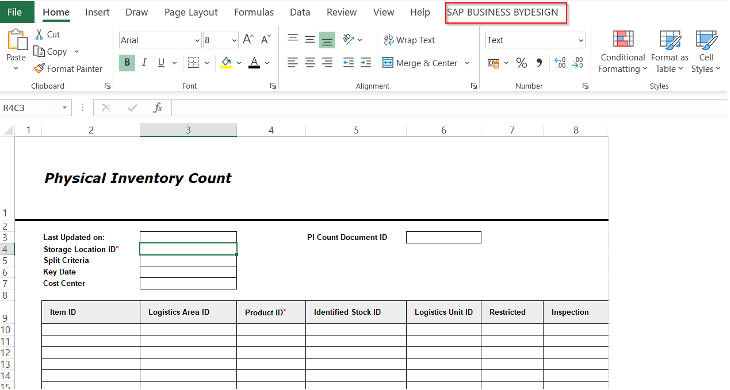The image size is (730, 390).
Task: Set Middle Align vertical alignment
Action: tap(310, 39)
